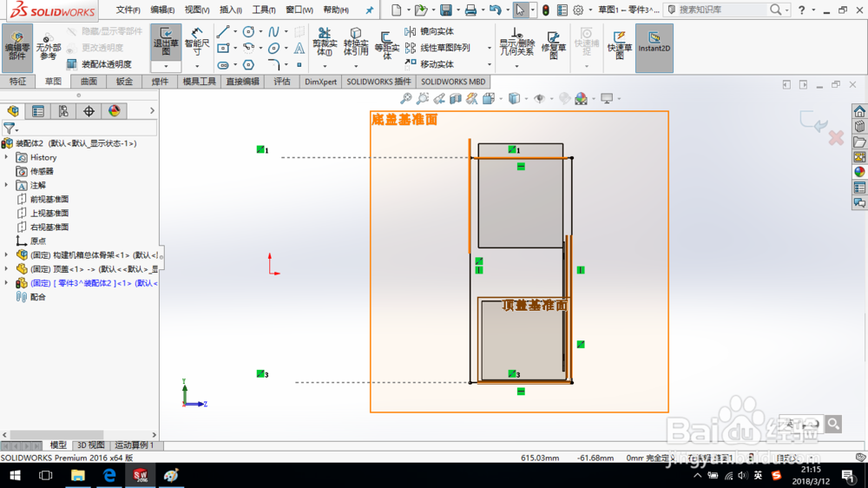Select the Smart Dimension (智能尺寸) tool

point(196,43)
